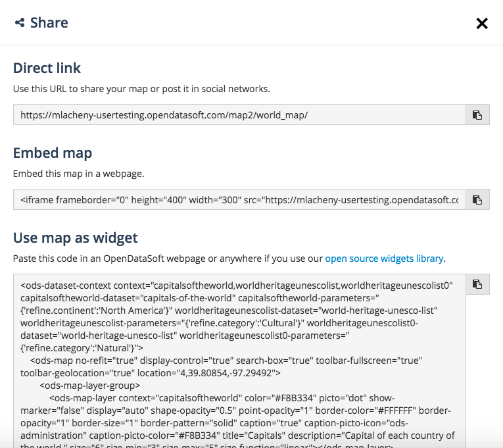This screenshot has height=448, width=503.
Task: Copy the widget code snippet
Action: (x=477, y=284)
